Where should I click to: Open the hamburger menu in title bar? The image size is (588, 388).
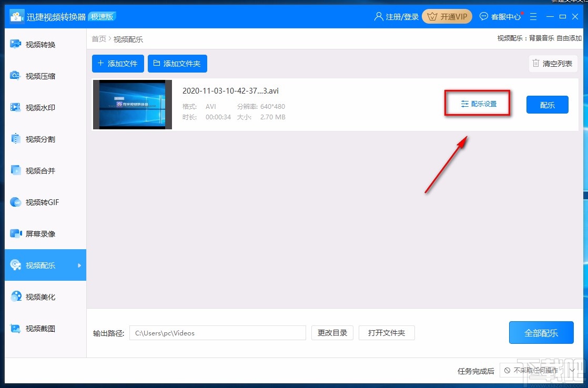tap(533, 16)
